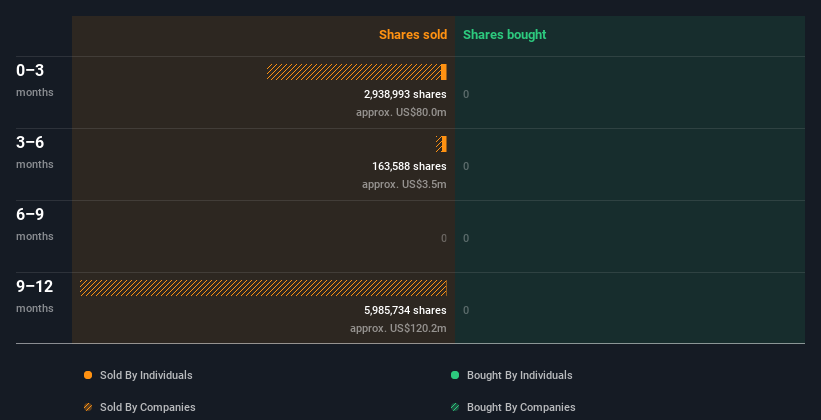The image size is (821, 420).
Task: Click the 0–3 months hatched companies bar
Action: [353, 72]
